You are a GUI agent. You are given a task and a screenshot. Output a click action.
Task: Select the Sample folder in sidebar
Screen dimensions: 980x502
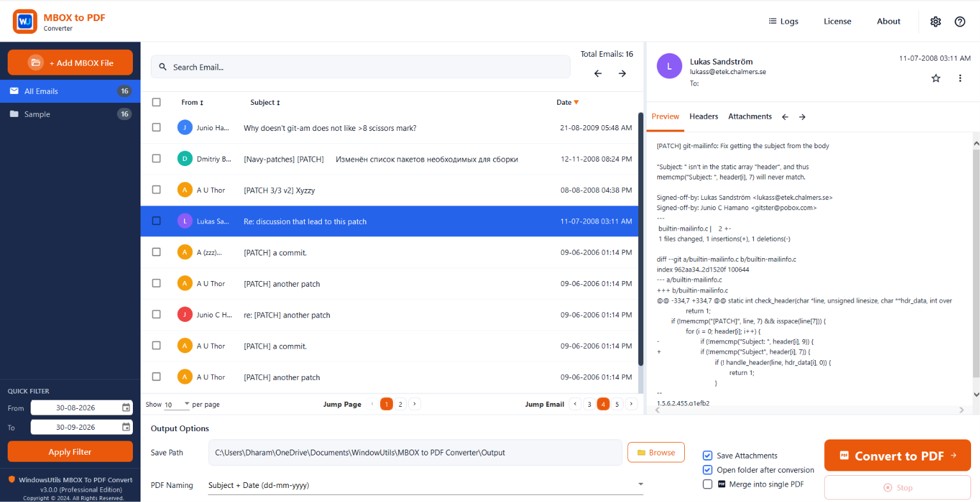[x=70, y=114]
